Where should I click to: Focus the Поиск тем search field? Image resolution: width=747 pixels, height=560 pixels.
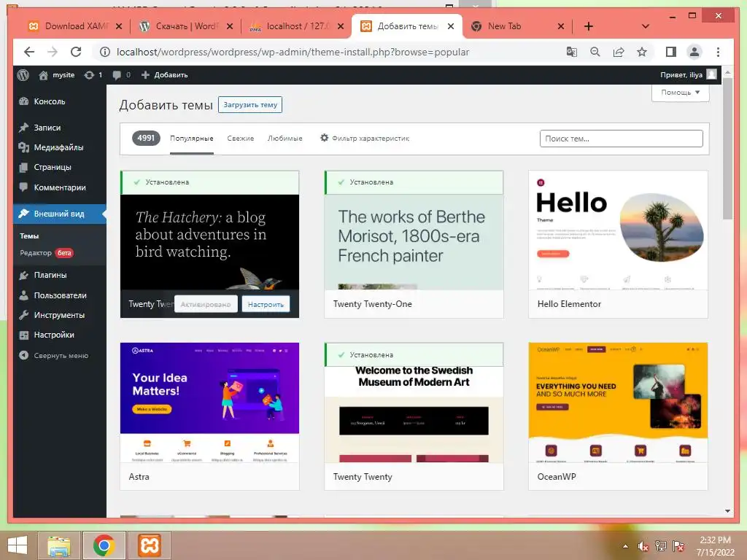(x=622, y=139)
